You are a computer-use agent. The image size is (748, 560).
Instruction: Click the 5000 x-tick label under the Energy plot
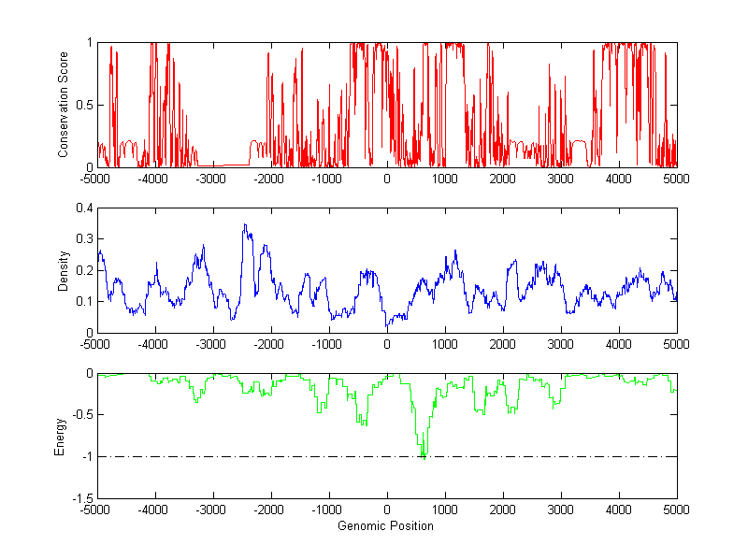[x=676, y=510]
